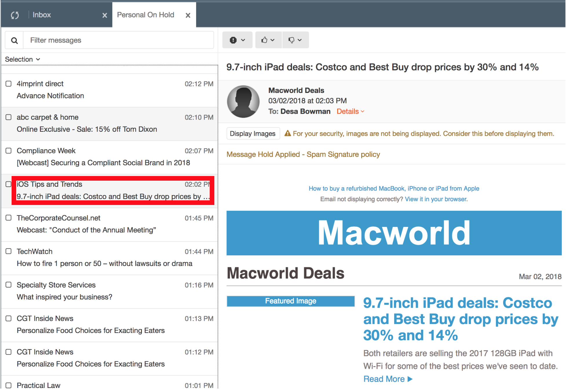Click the refresh sync icon
Viewport: 566px width, 392px height.
(15, 15)
